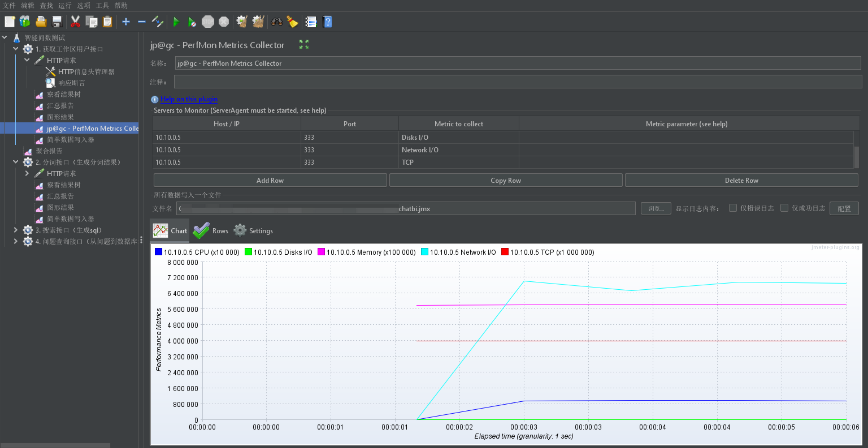Click the 配置 configure button
Screen dimensions: 868x448
[844, 208]
